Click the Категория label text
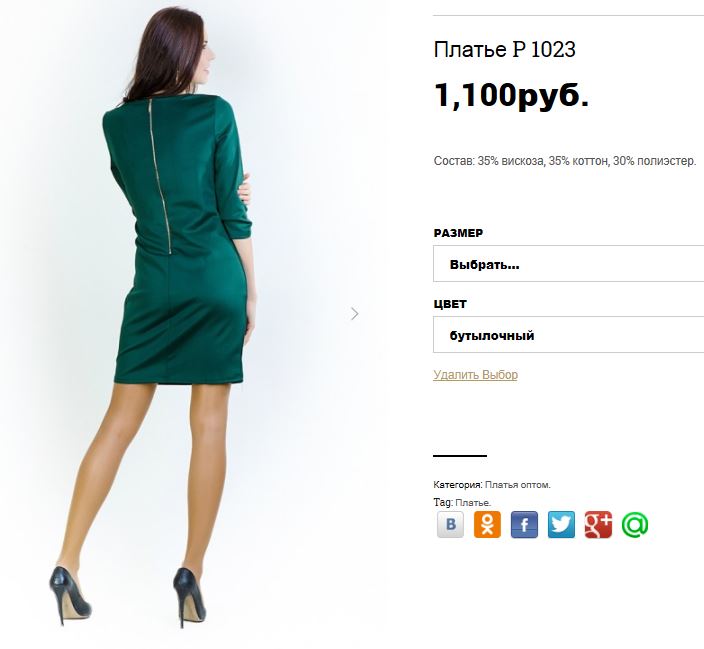The image size is (704, 649). (458, 485)
